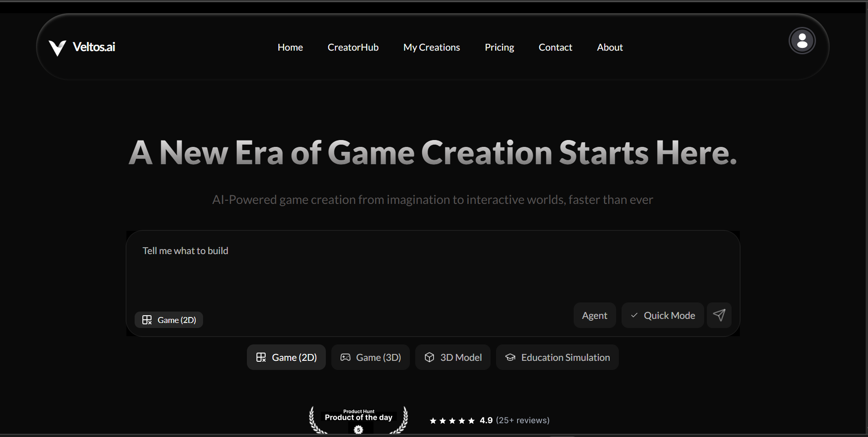Click the Game (2D) chip inside the prompt box
This screenshot has width=868, height=437.
[168, 319]
